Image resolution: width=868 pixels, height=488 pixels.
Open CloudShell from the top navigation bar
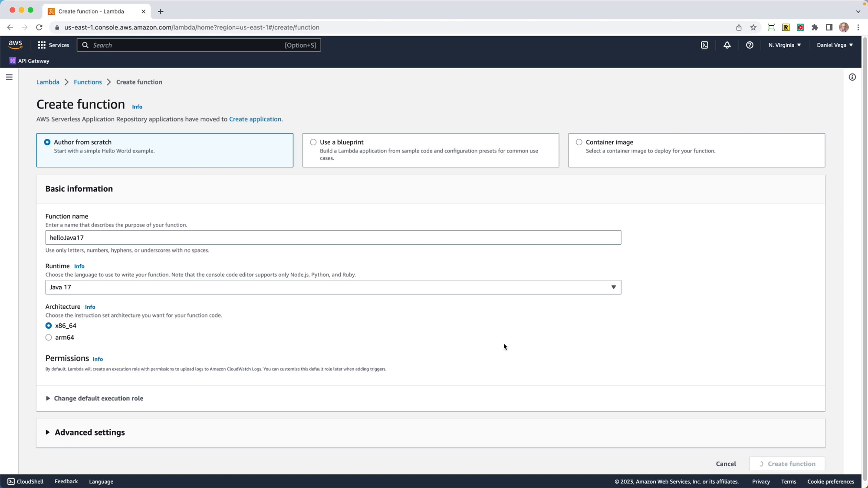[x=704, y=45]
